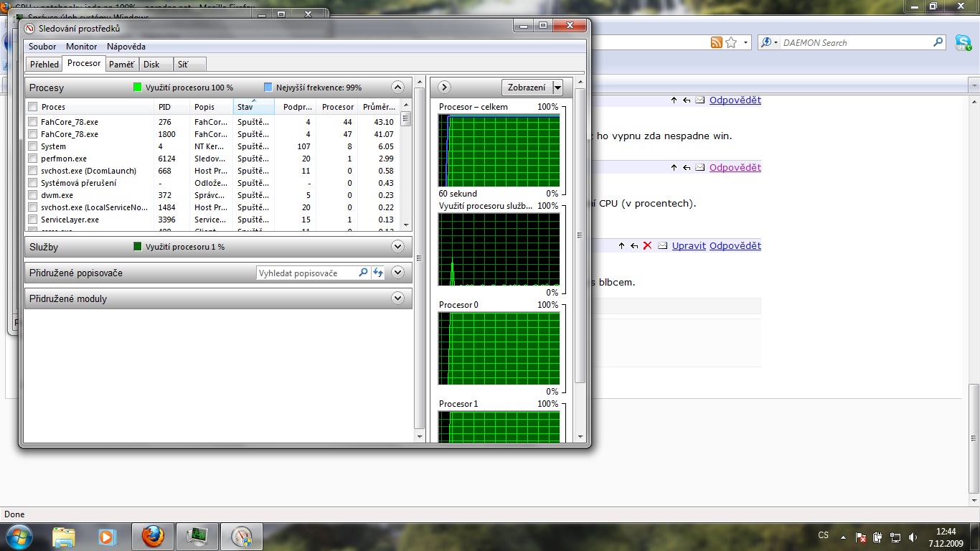
Task: Expand the Služby section
Action: pos(398,247)
